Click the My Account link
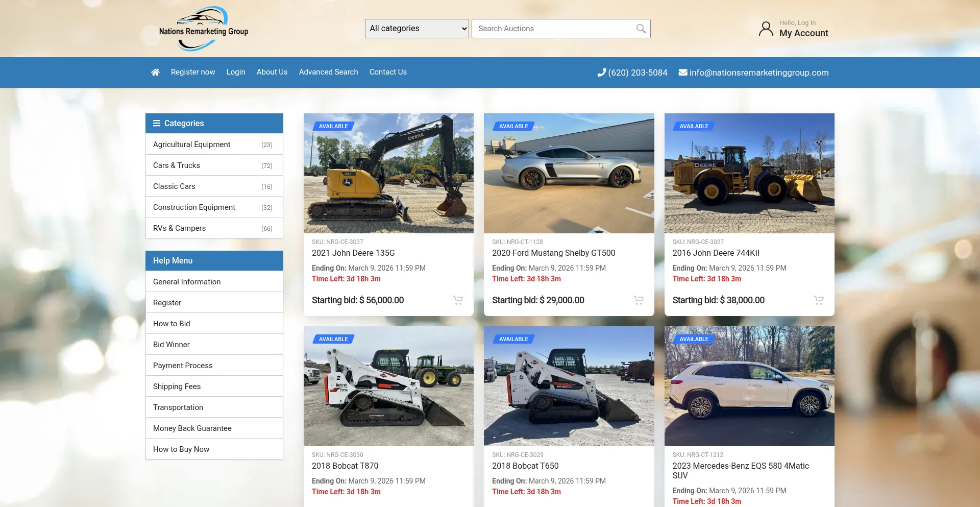This screenshot has width=980, height=507. click(x=804, y=33)
